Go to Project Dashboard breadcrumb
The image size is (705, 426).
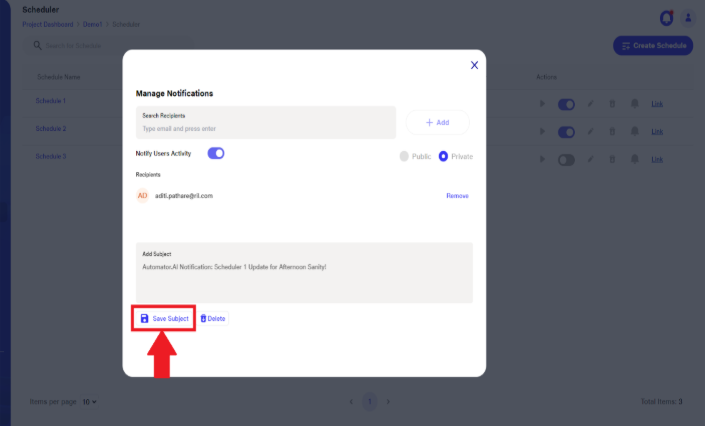click(48, 24)
